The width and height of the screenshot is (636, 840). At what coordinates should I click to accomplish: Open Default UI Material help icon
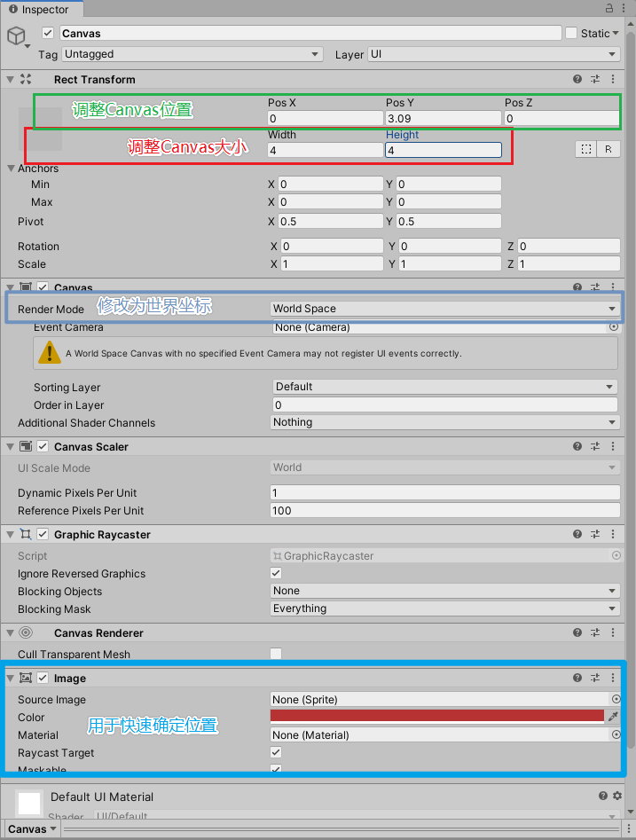603,796
